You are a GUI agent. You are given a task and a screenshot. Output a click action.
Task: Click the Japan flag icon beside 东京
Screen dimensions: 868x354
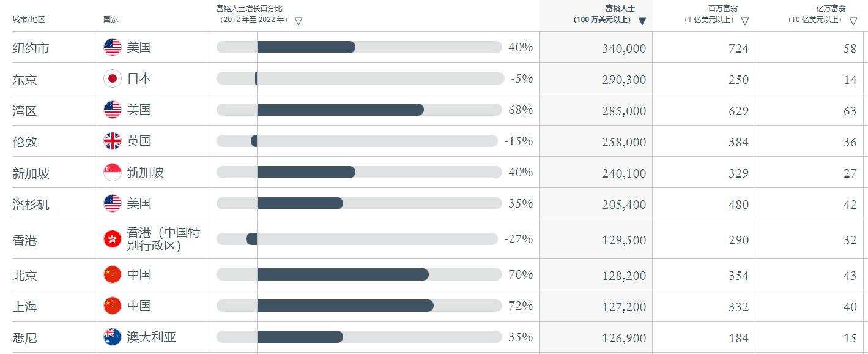(113, 78)
